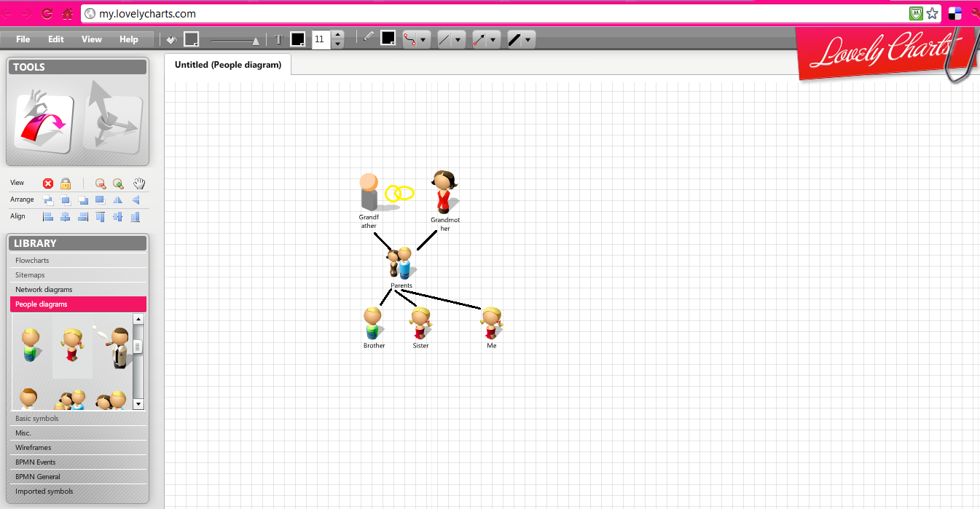The width and height of the screenshot is (980, 509).
Task: Select the Hand pan tool
Action: (x=138, y=183)
